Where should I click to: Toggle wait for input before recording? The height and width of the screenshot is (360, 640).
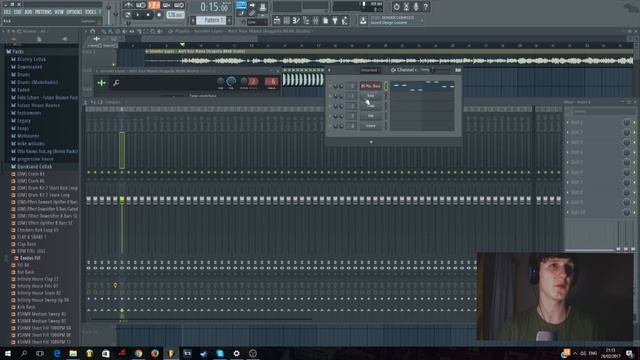point(141,5)
